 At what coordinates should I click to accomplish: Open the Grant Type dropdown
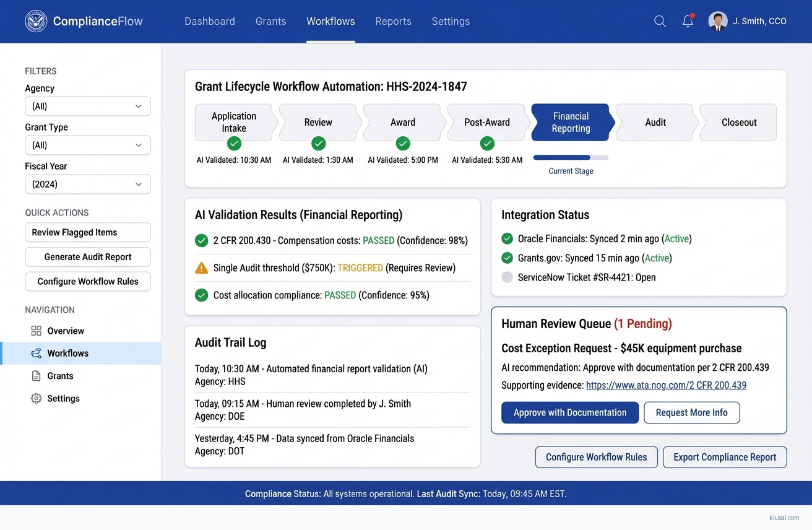[x=88, y=145]
